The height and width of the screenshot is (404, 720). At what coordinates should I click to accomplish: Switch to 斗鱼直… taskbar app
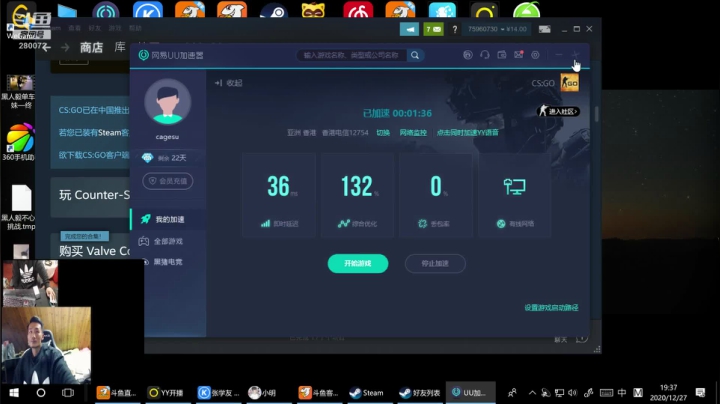point(118,393)
